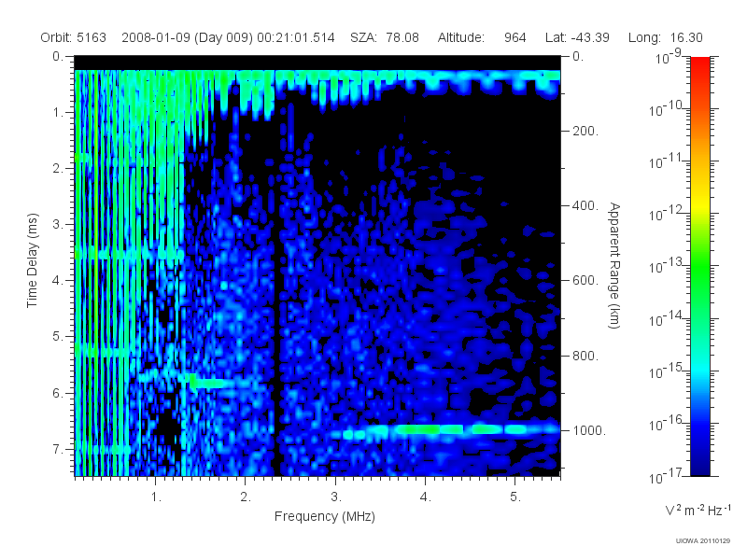The width and height of the screenshot is (747, 560).
Task: Click the SZA: 78.08 value
Action: tap(385, 37)
